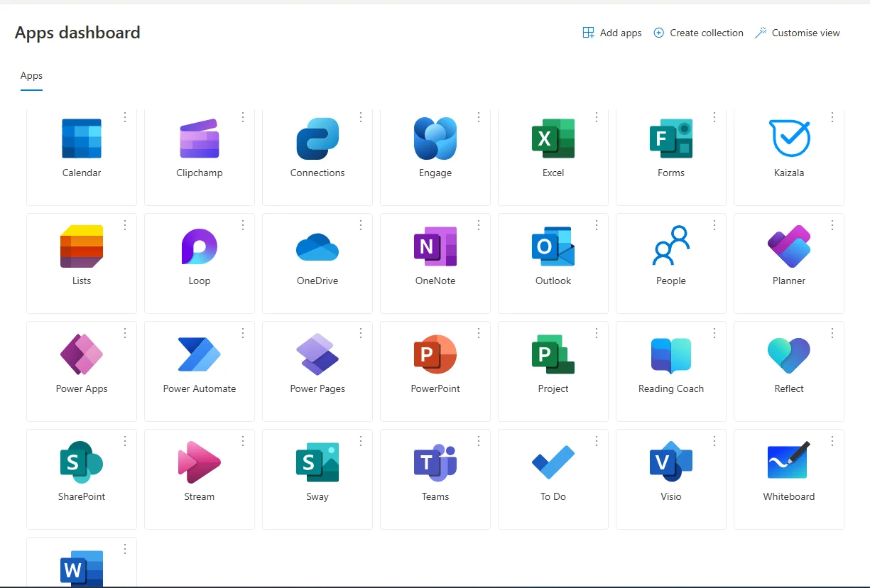Screen dimensions: 870x588
Task: Click the Outlook app icon
Action: point(553,246)
